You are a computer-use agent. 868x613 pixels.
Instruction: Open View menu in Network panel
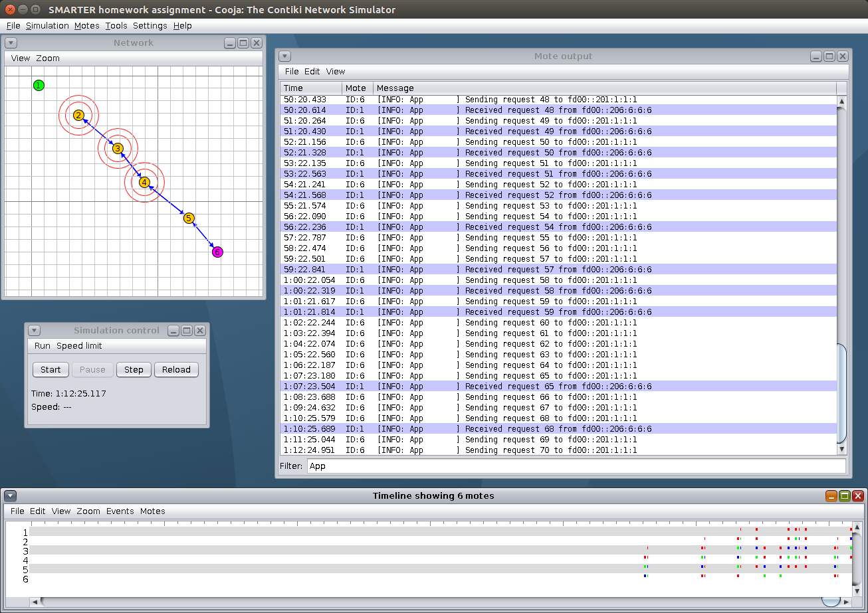pyautogui.click(x=21, y=58)
